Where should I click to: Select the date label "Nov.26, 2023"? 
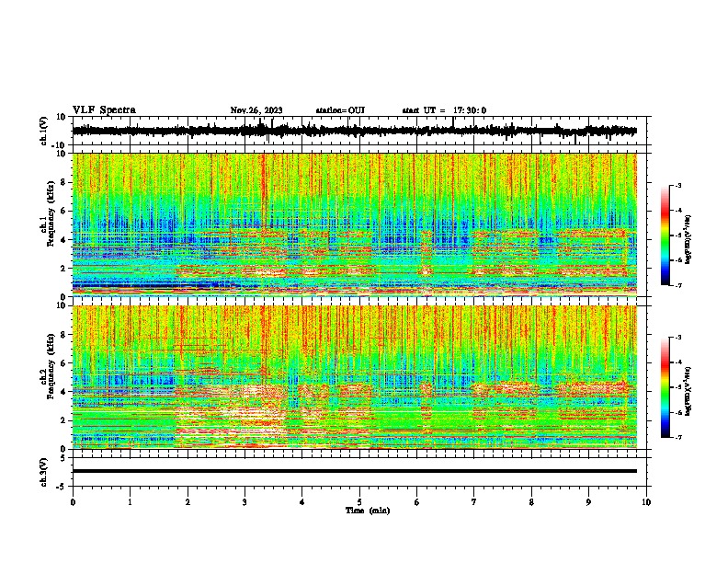[x=256, y=110]
